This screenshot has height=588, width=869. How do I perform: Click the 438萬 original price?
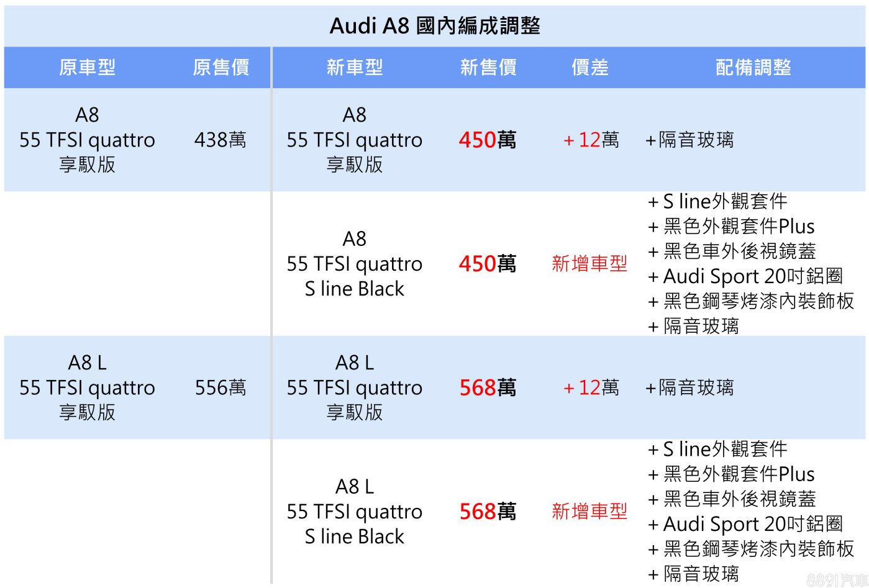[220, 140]
